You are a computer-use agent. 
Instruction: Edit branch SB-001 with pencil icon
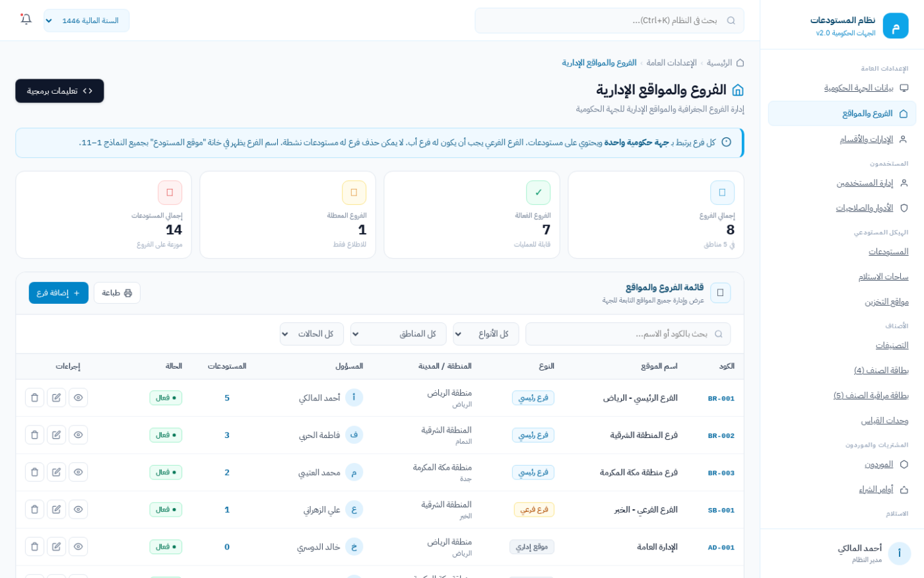tap(57, 509)
